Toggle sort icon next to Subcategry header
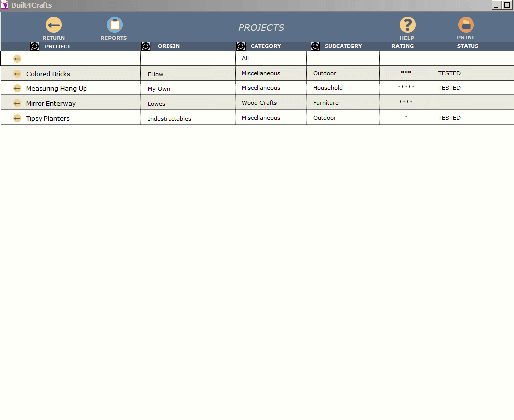This screenshot has height=420, width=514. coord(315,46)
